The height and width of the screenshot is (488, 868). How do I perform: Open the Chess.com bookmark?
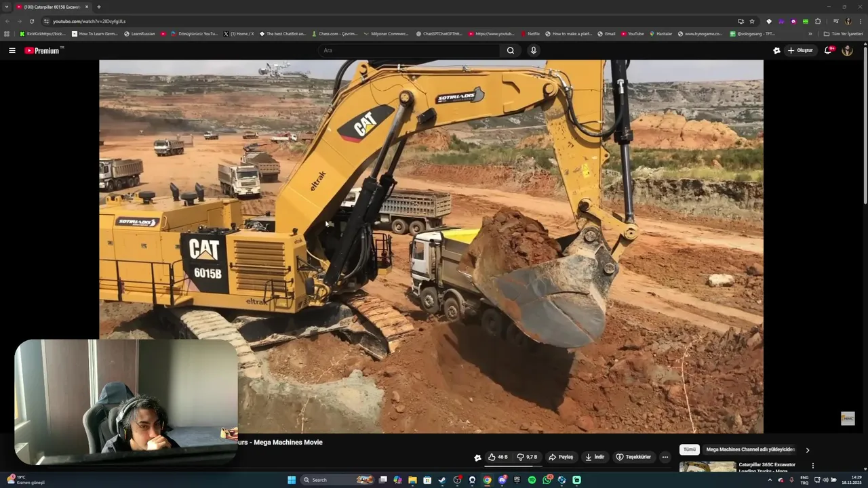pos(334,34)
